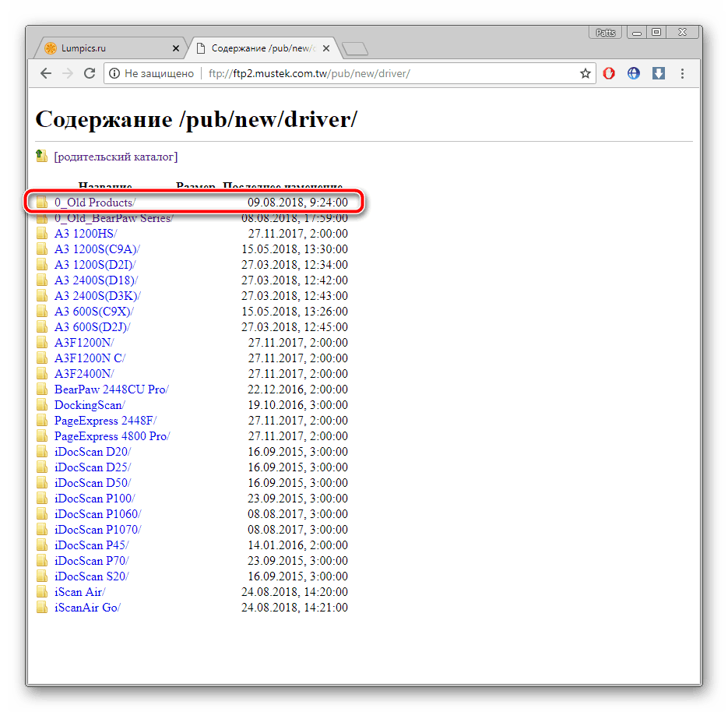
Task: Open a new tab
Action: point(355,49)
